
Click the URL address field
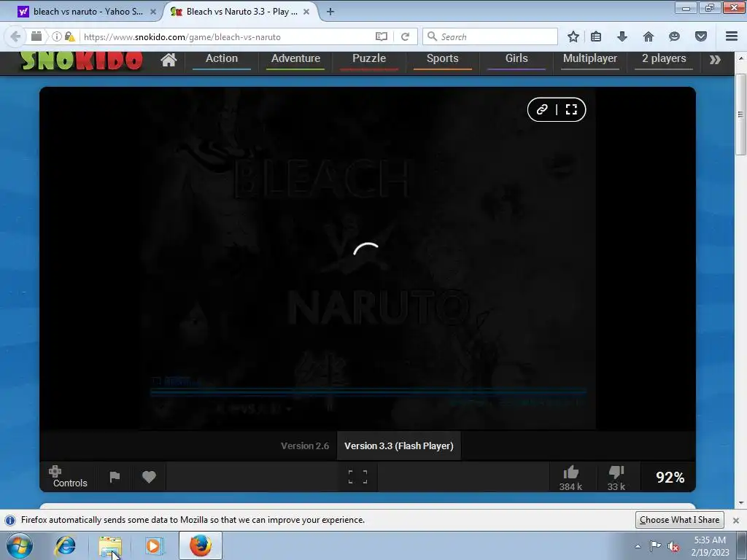pos(226,36)
